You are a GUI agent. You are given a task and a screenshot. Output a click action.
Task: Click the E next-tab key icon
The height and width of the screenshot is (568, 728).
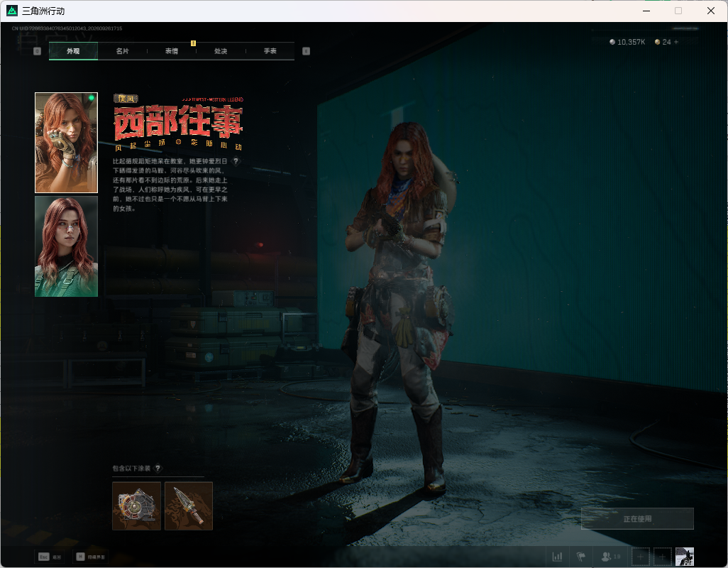tap(306, 51)
